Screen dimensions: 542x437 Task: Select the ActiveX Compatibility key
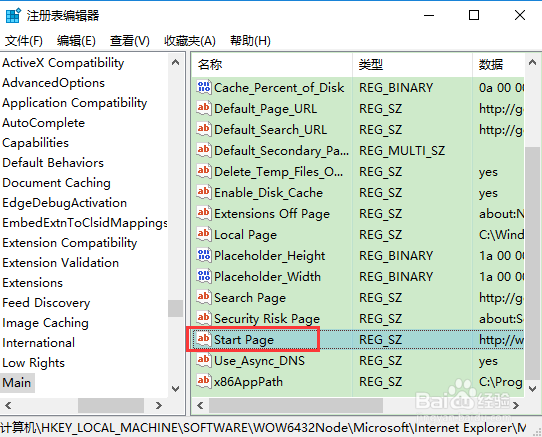pyautogui.click(x=63, y=63)
